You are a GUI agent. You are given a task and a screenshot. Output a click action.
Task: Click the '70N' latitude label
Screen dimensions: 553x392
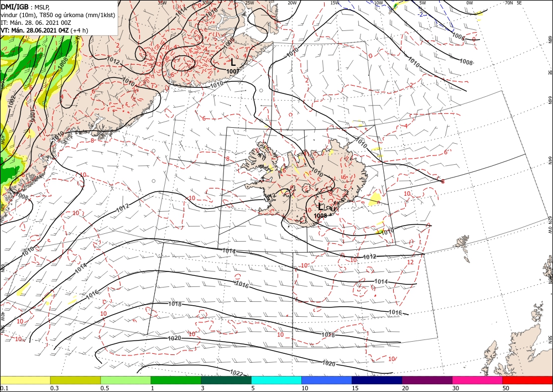509,3
